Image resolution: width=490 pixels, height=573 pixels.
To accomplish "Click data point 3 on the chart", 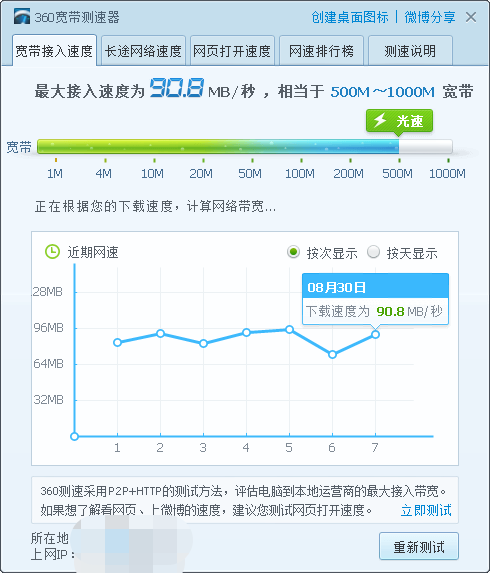I will 204,344.
